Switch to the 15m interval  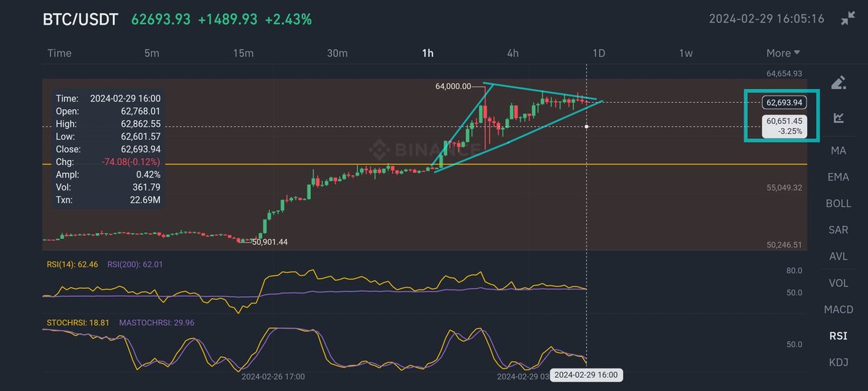point(243,53)
